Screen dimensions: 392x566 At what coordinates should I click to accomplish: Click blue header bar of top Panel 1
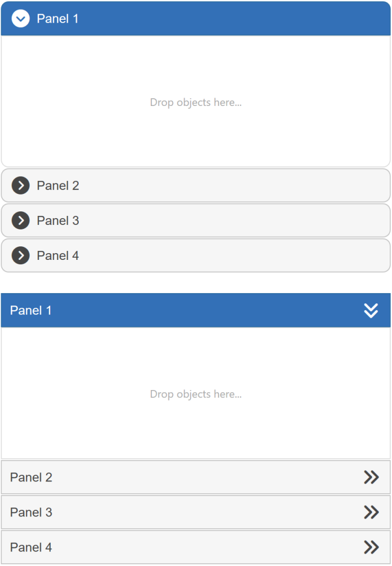225,19
